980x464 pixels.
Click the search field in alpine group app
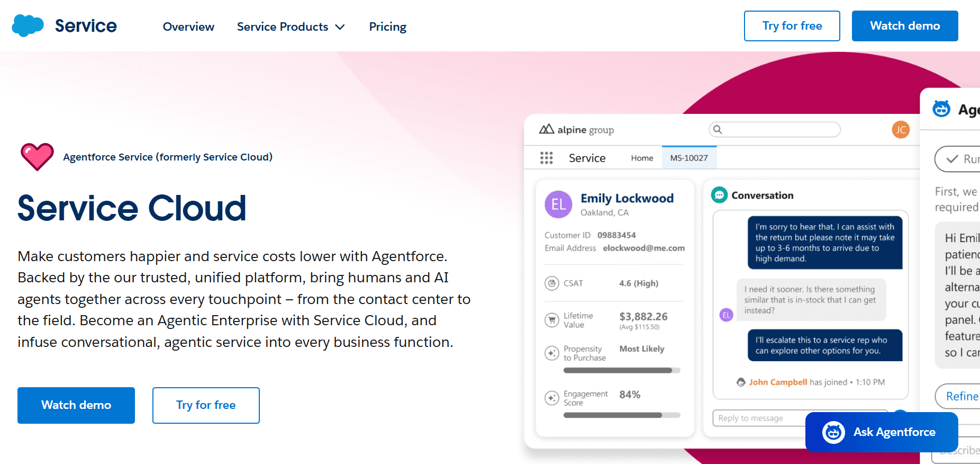coord(774,129)
